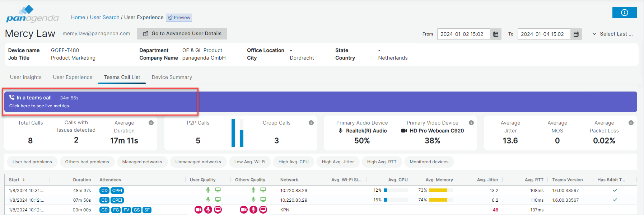
Task: Toggle the High Avg. Jitter filter
Action: point(338,162)
